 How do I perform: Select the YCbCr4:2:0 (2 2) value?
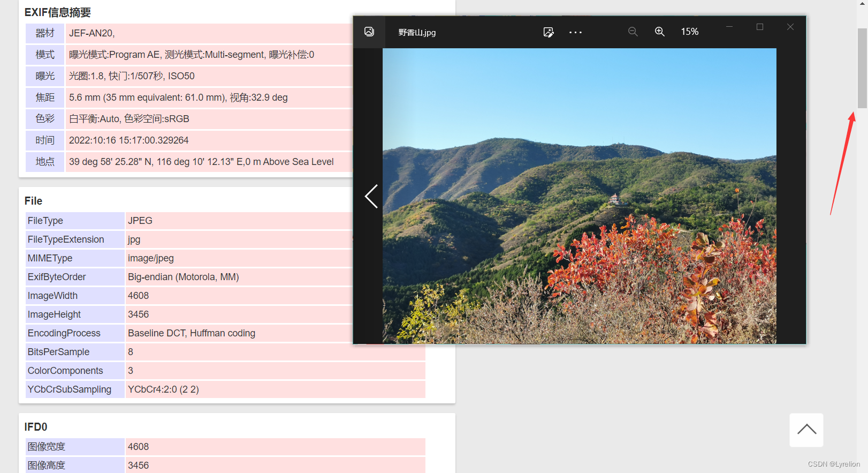point(163,389)
